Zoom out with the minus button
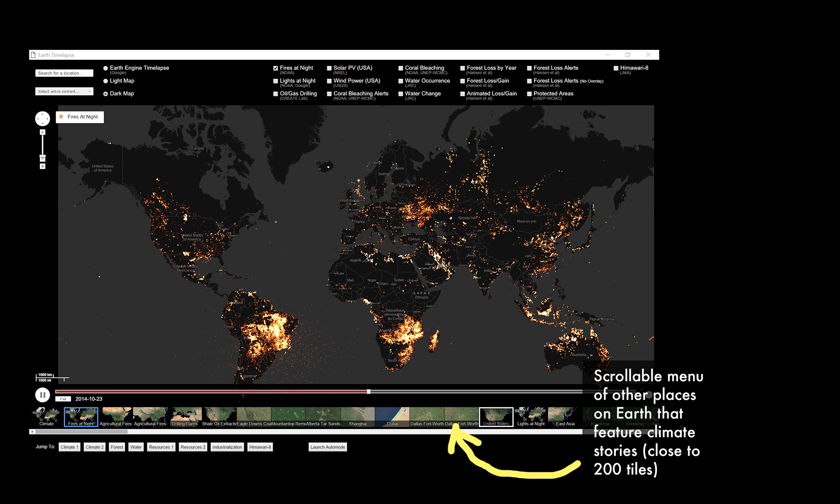This screenshot has width=840, height=504. click(42, 159)
